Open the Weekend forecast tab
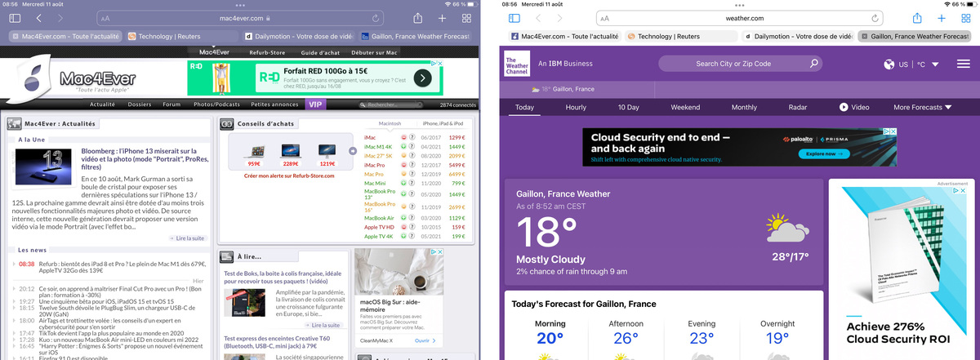980x360 pixels. [x=685, y=107]
